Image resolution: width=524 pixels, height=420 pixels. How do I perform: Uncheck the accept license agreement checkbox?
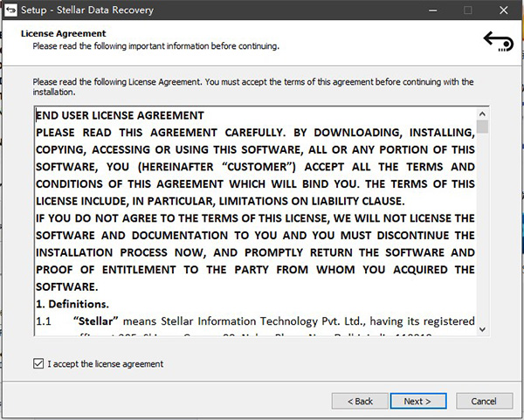tap(38, 364)
